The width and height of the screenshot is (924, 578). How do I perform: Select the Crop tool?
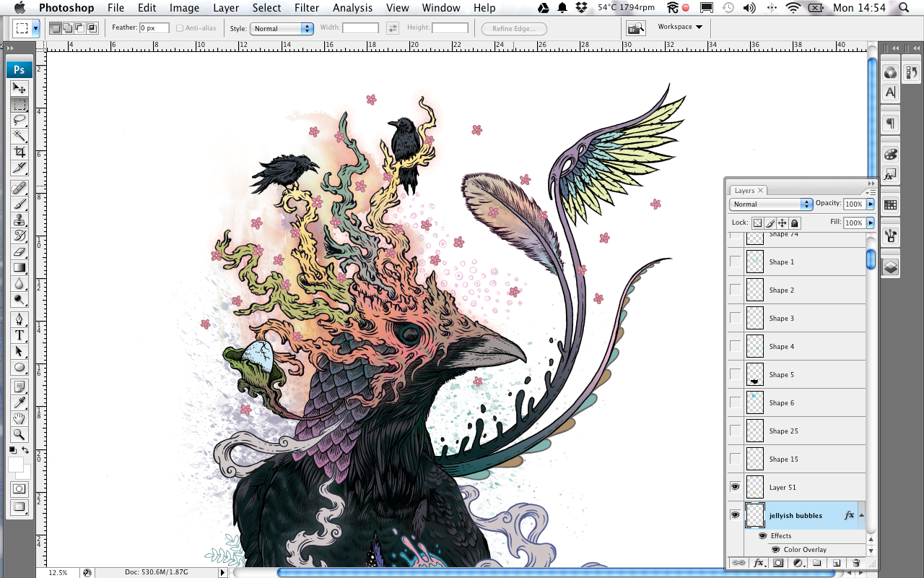(19, 152)
